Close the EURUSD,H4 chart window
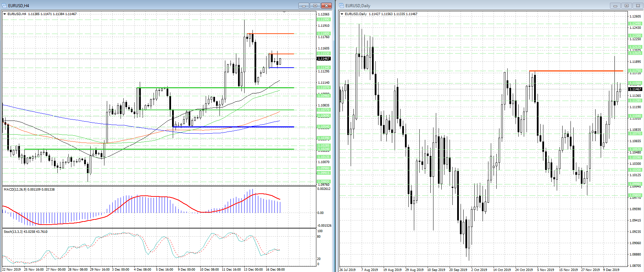This screenshot has width=644, height=272. click(x=326, y=5)
